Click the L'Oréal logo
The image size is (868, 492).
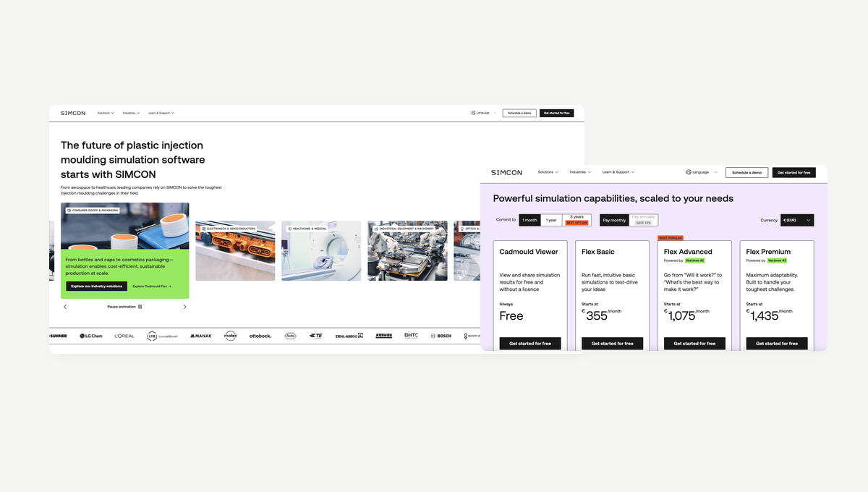124,336
